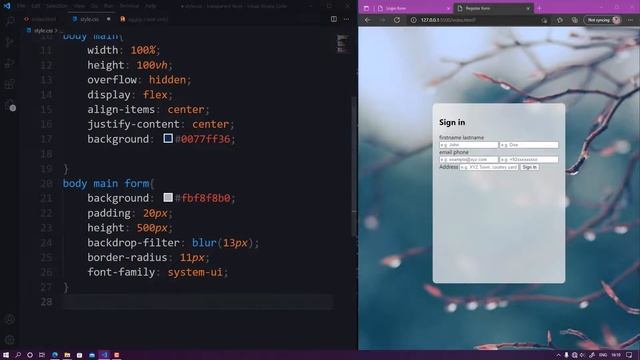The image size is (640, 360).
Task: Open the Extensions view in VS Code
Action: [10, 84]
